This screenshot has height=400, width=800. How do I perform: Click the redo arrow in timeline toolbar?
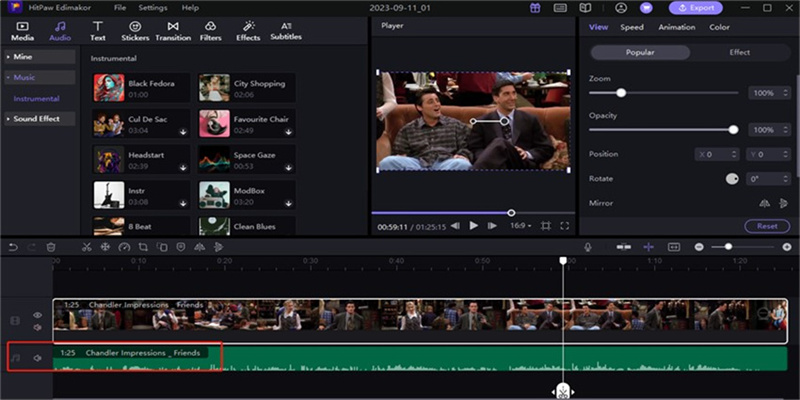[32, 247]
